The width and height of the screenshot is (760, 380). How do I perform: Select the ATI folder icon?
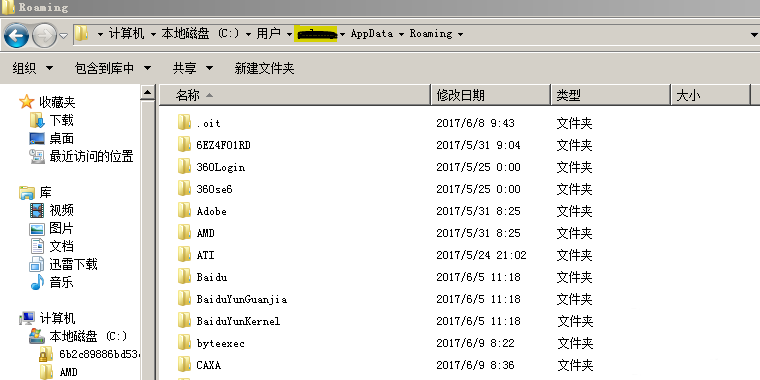(x=184, y=254)
